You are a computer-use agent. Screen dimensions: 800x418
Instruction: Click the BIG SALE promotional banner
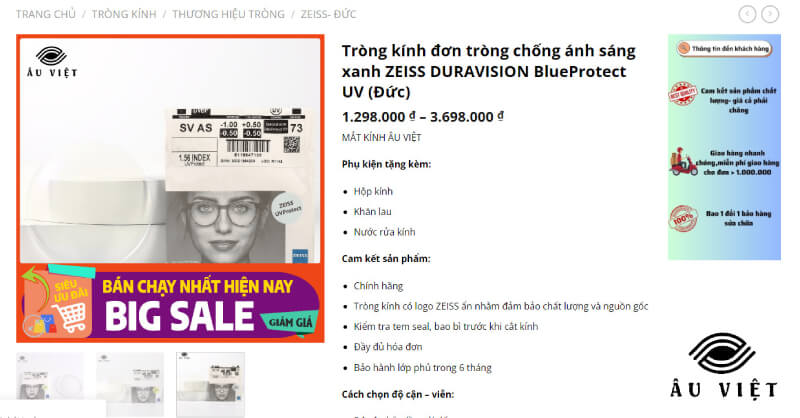click(x=170, y=303)
